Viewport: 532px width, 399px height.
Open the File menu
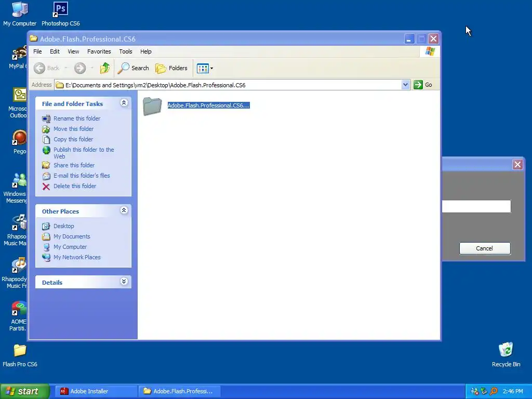(37, 51)
